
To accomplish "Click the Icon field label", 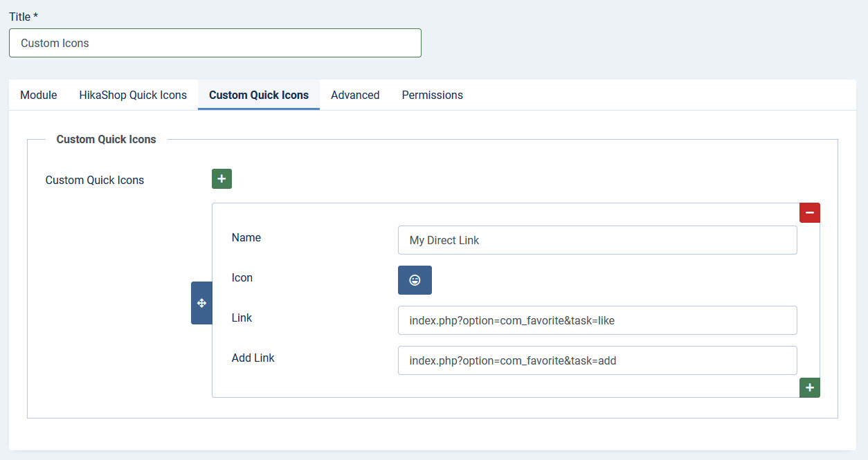I will click(x=242, y=277).
